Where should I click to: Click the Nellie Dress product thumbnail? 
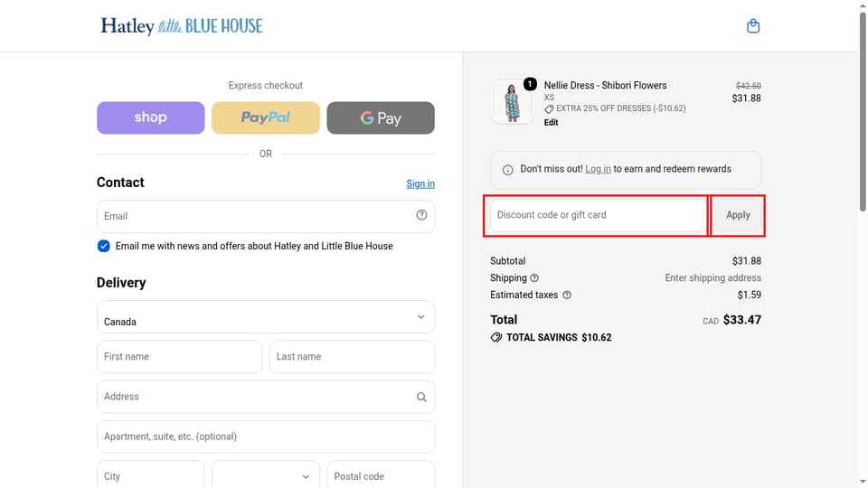pyautogui.click(x=512, y=102)
